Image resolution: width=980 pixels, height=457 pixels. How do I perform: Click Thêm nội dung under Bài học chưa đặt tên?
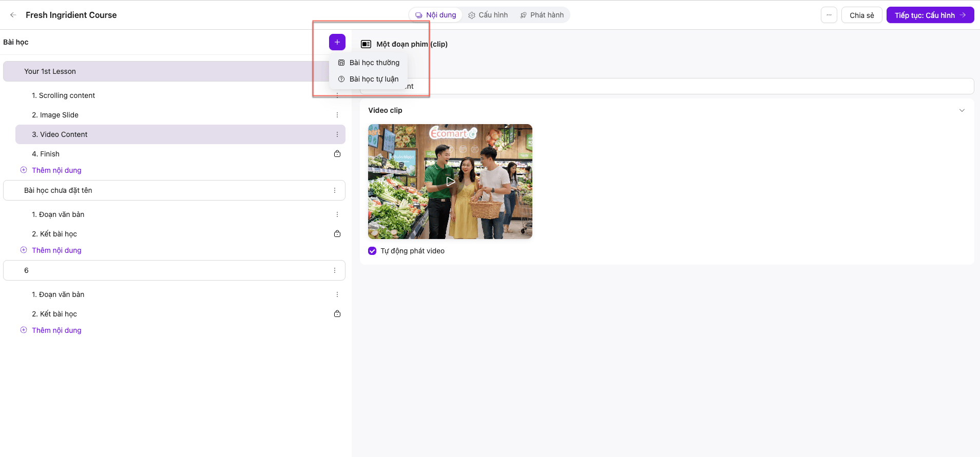[56, 250]
